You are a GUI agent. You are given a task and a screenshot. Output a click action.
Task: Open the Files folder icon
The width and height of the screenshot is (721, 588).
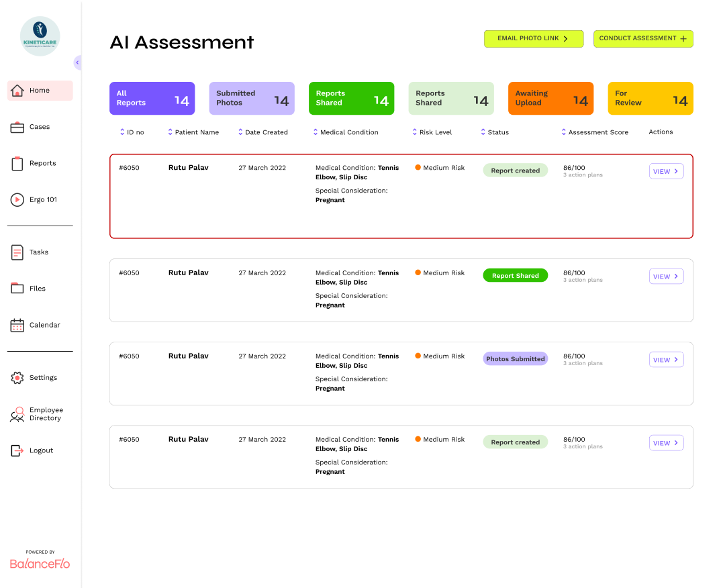tap(17, 288)
